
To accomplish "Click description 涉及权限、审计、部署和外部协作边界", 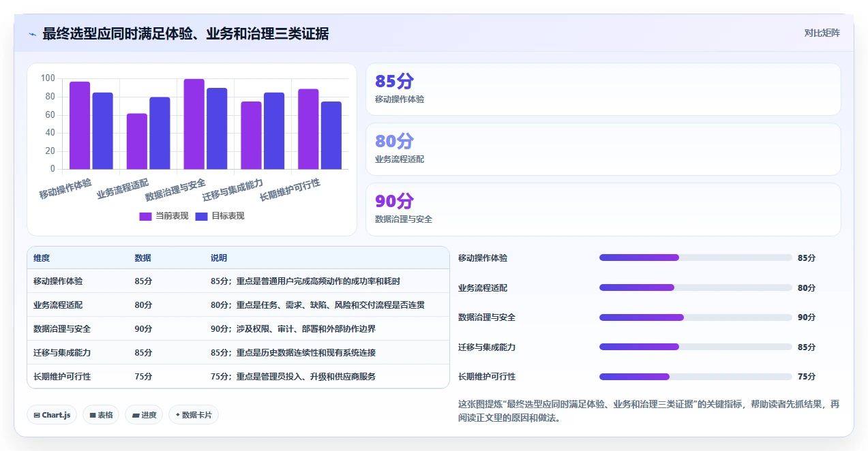I will [x=293, y=328].
